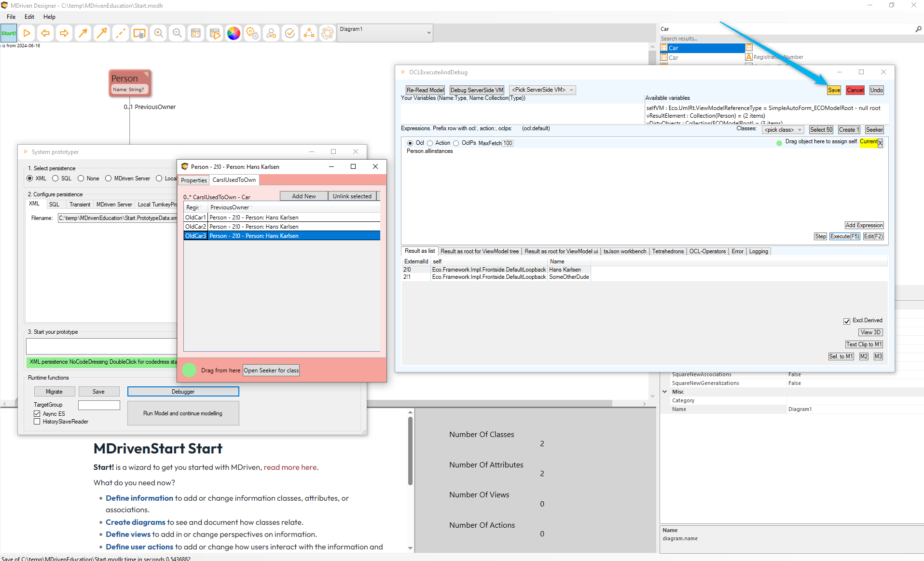
Task: Open the Edit menu
Action: [x=29, y=17]
